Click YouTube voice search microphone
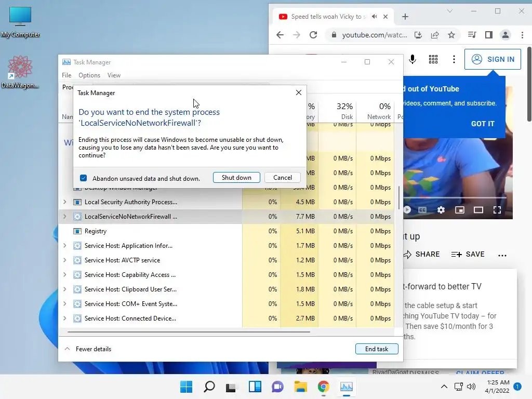The height and width of the screenshot is (399, 532). [x=412, y=59]
